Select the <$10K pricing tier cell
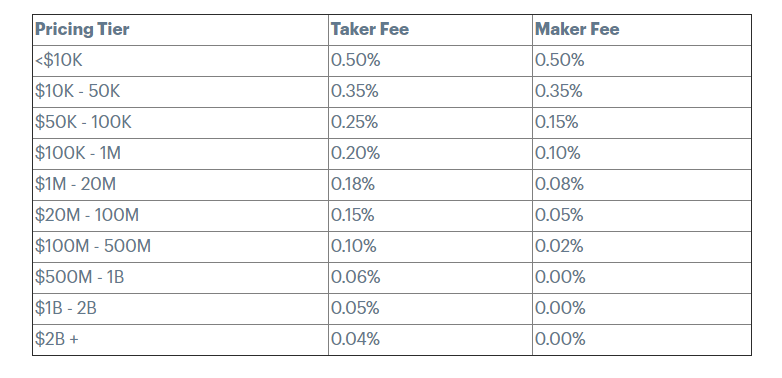This screenshot has width=782, height=378. [x=181, y=61]
